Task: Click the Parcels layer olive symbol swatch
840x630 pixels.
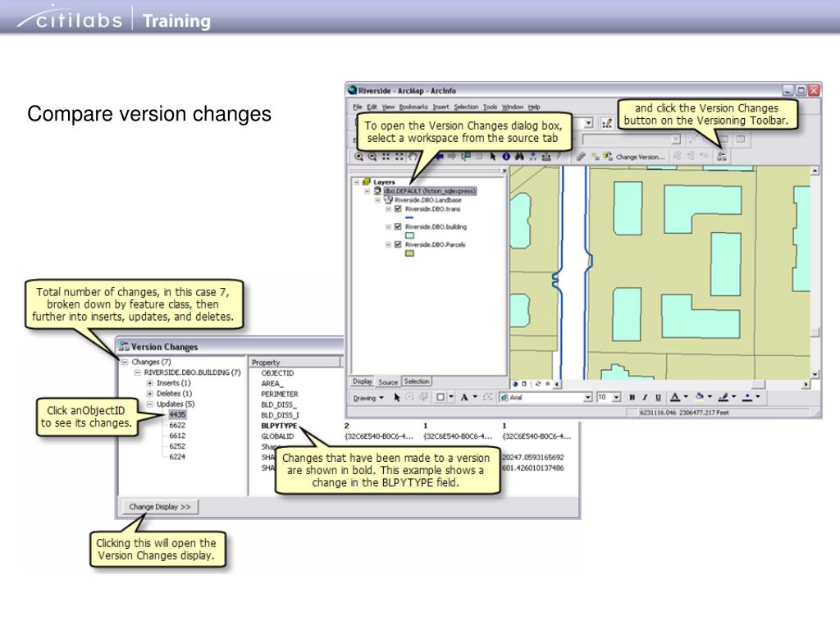Action: (410, 253)
